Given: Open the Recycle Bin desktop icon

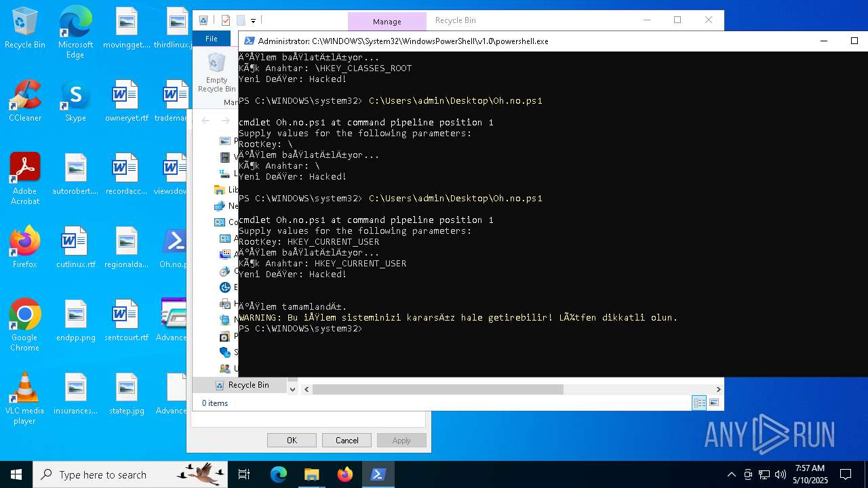Looking at the screenshot, I should pos(25,28).
